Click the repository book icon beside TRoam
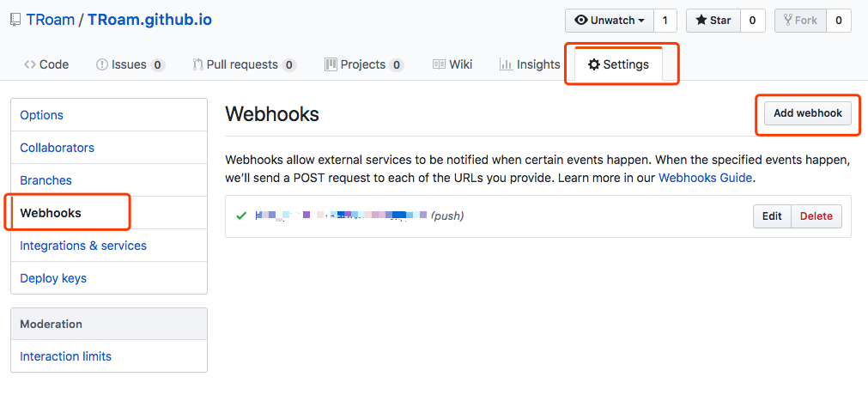Image resolution: width=868 pixels, height=395 pixels. 15,21
